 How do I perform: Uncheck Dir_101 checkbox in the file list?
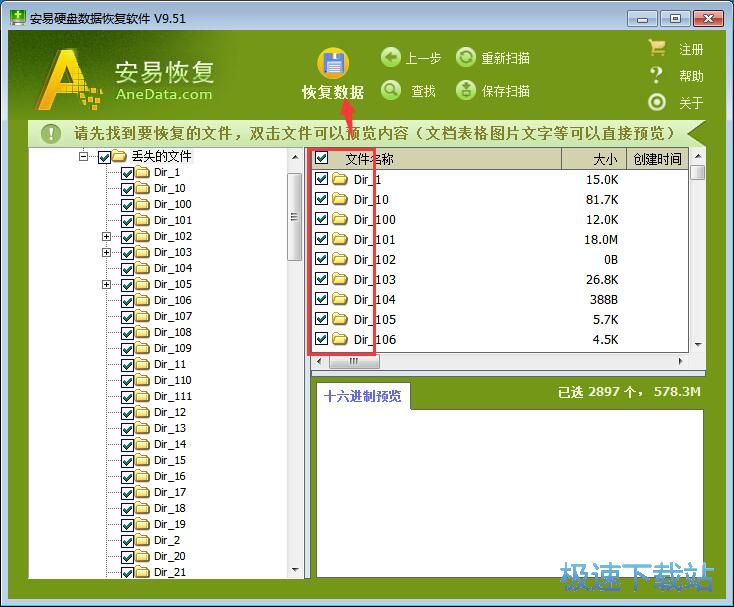click(322, 239)
